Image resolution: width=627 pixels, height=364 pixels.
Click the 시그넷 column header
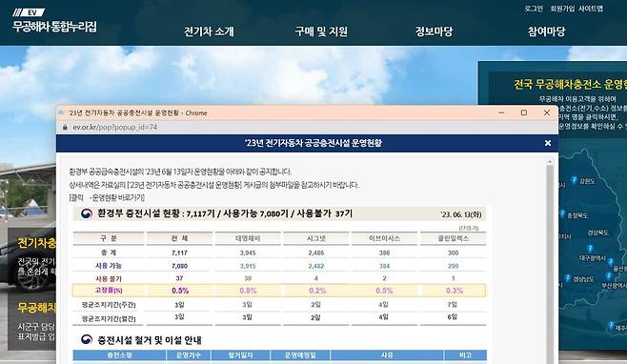(316, 238)
